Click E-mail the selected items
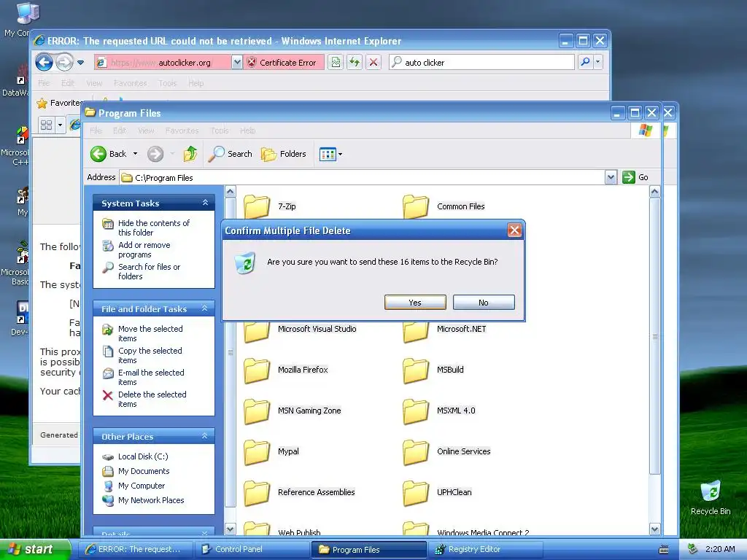This screenshot has width=747, height=560. point(151,377)
